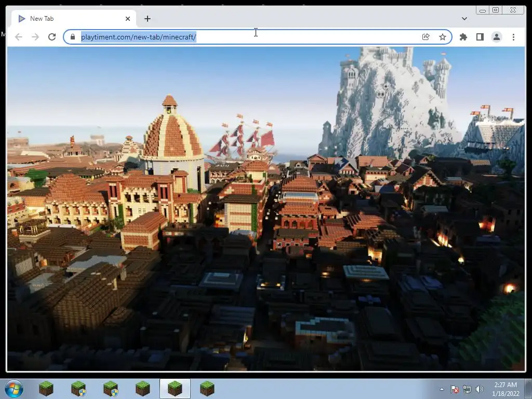Viewport: 532px width, 399px height.
Task: Open the Chrome profile avatar menu
Action: [496, 37]
